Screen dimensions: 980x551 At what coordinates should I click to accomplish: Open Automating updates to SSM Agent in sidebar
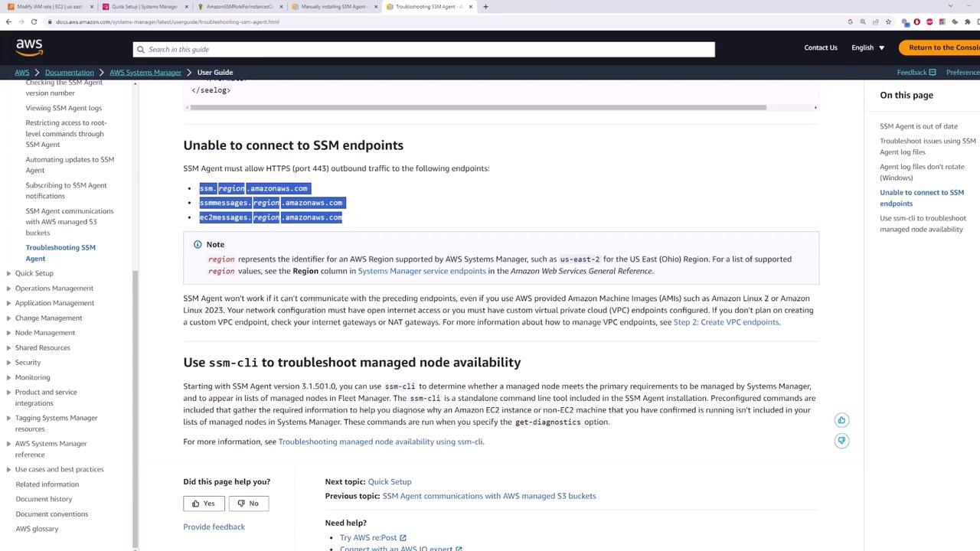(x=70, y=165)
